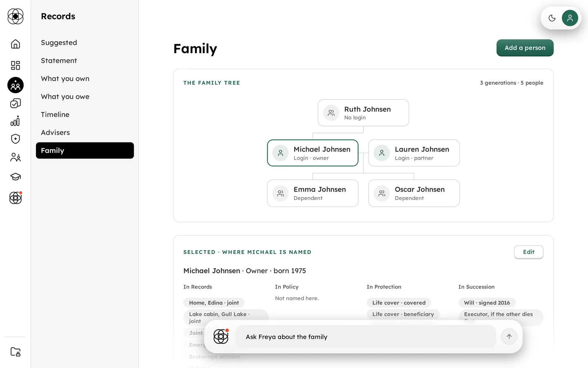
Task: Click the Lake cabin, Gull Lake tag
Action: (226, 318)
